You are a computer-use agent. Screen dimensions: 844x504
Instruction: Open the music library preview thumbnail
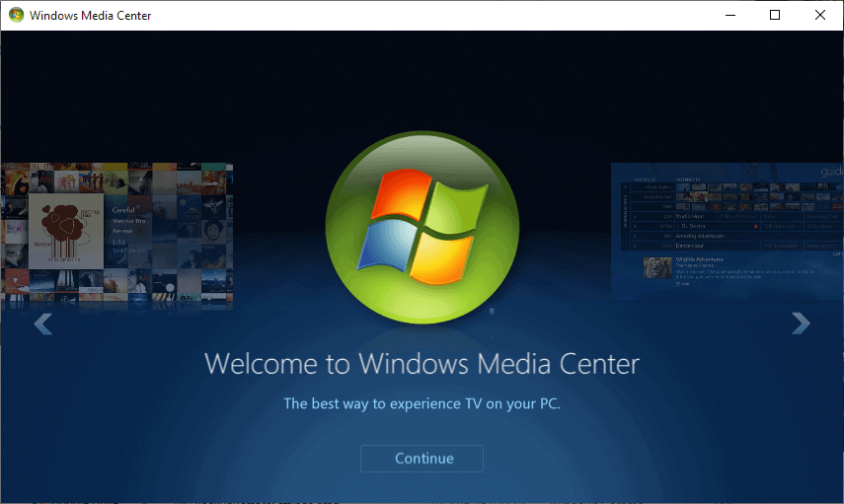tap(116, 237)
